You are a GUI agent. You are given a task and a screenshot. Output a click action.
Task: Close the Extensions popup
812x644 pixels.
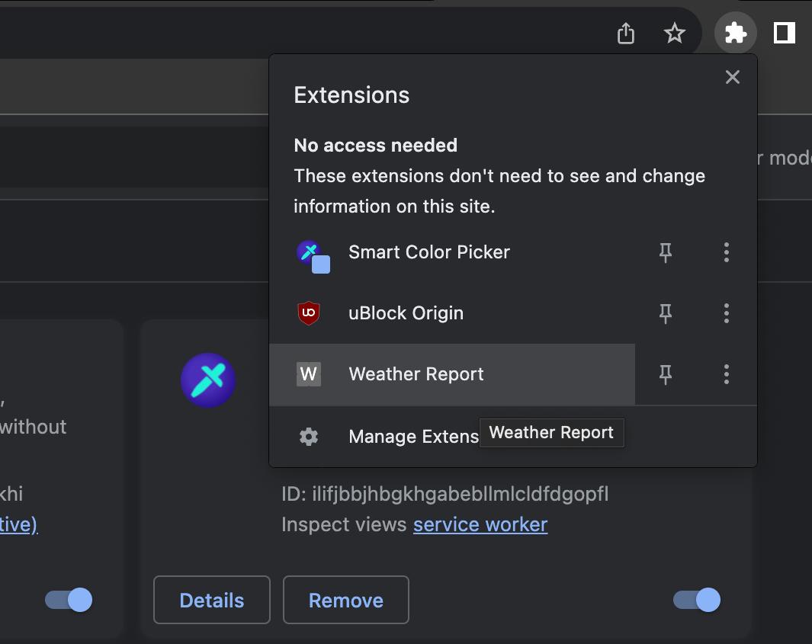pyautogui.click(x=732, y=77)
